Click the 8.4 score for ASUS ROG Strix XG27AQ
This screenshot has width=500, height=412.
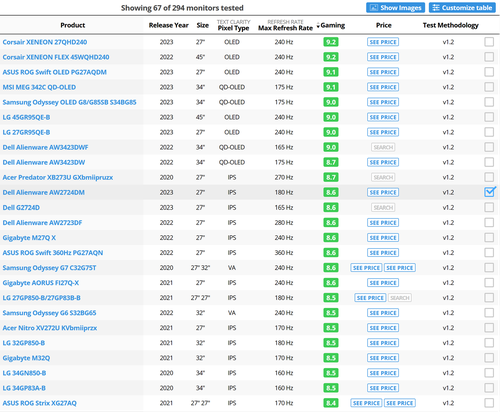pyautogui.click(x=331, y=403)
